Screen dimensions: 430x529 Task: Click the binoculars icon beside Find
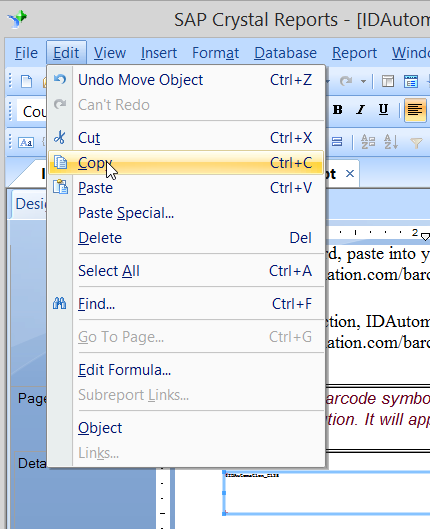click(60, 303)
